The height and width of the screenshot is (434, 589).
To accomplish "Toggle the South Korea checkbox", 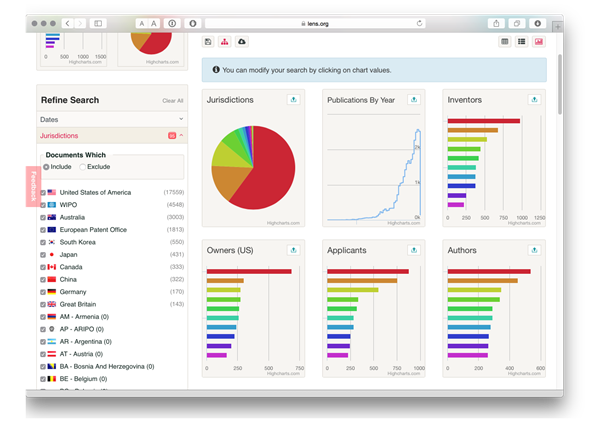I will pyautogui.click(x=43, y=242).
